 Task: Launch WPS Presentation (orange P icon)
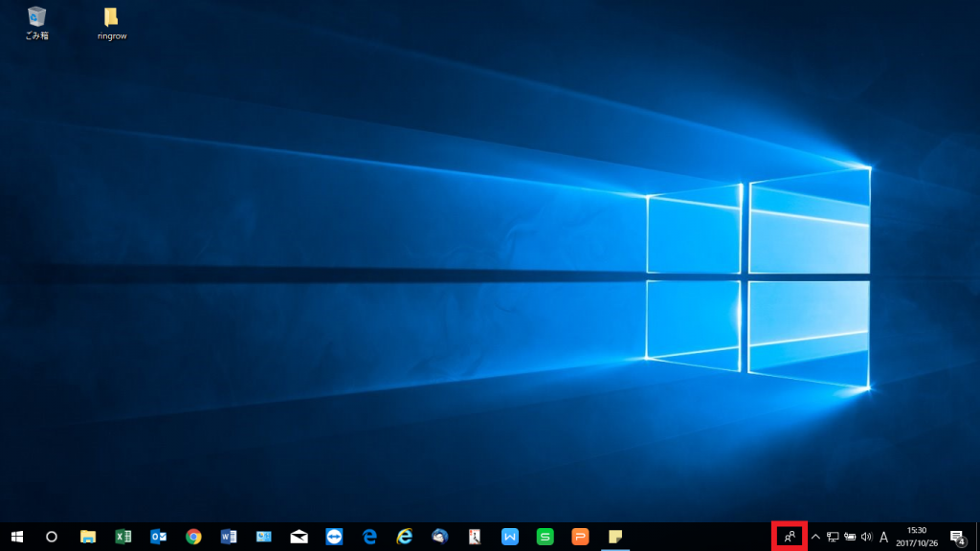[579, 536]
